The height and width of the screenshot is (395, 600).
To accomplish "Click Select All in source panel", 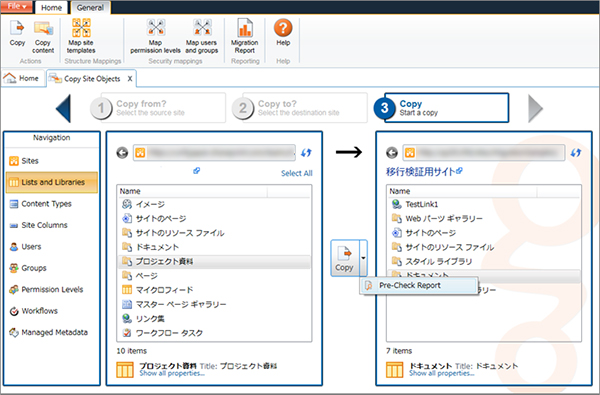I will 297,173.
